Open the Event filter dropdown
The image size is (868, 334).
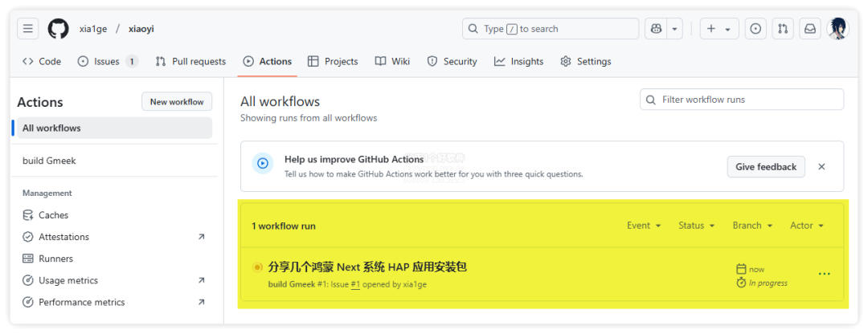[644, 226]
